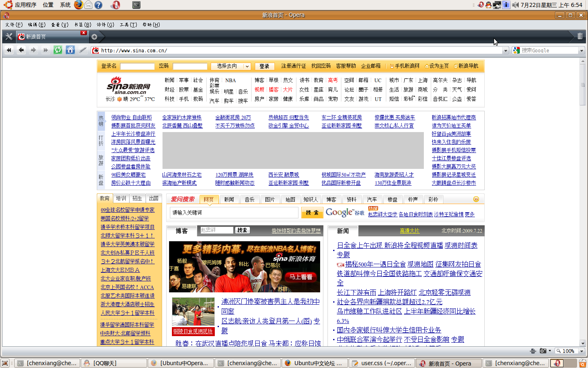Screen dimensions: 588x368
Task: Open the 文件(F) menu
Action: point(14,25)
